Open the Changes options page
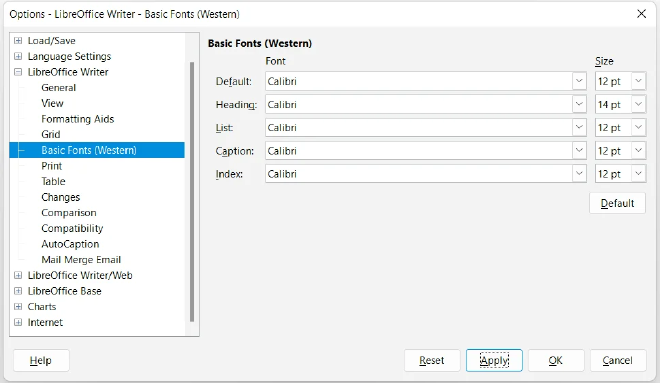Image resolution: width=660 pixels, height=383 pixels. (61, 197)
